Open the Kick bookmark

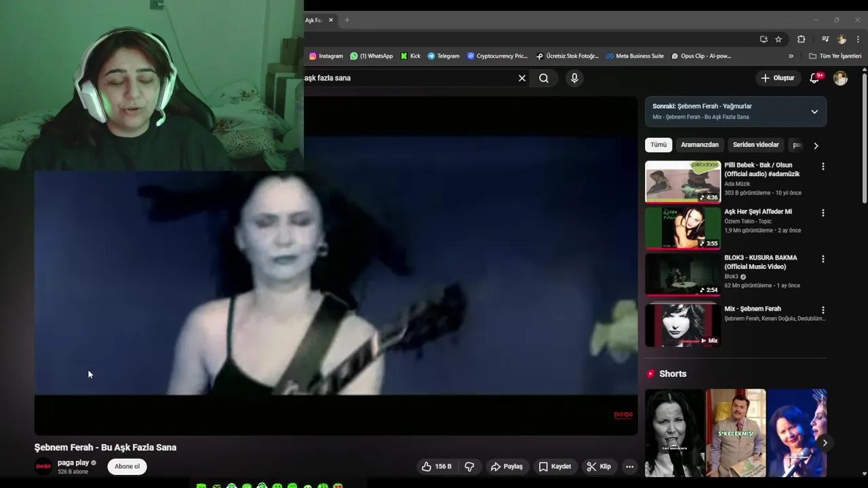point(411,56)
